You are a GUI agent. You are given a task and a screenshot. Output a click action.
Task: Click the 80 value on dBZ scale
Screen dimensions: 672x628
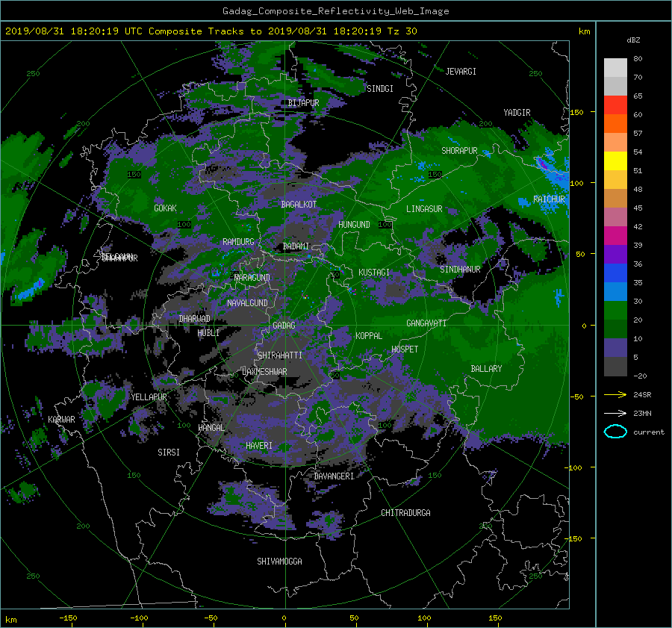coord(638,59)
